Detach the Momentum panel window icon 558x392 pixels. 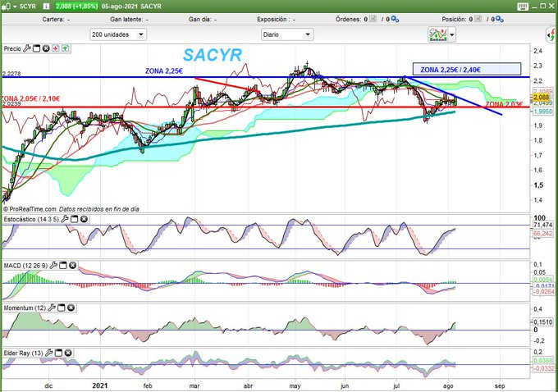[62, 308]
